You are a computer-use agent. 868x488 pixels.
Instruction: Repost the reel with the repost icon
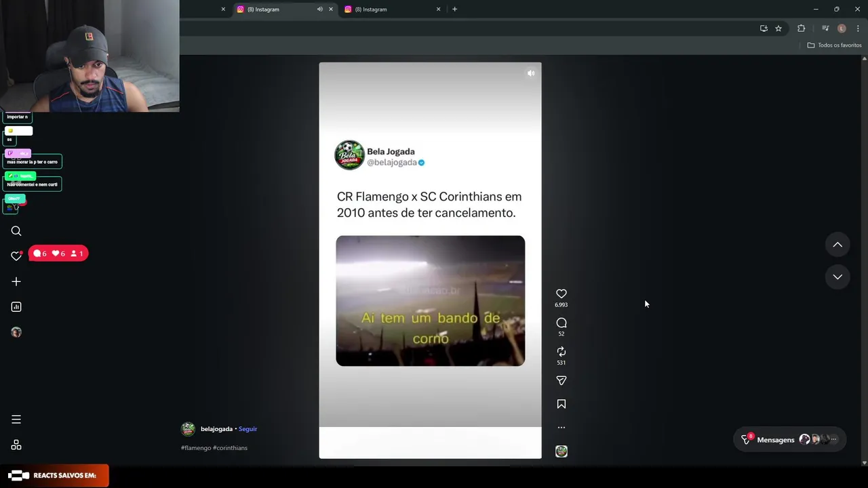pyautogui.click(x=561, y=351)
